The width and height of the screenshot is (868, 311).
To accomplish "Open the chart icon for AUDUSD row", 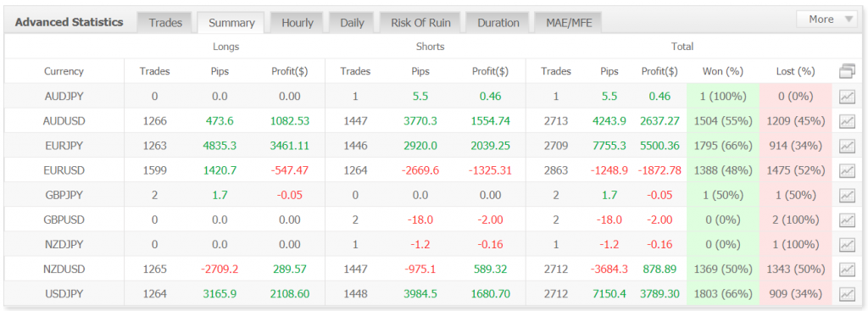I will pyautogui.click(x=847, y=121).
